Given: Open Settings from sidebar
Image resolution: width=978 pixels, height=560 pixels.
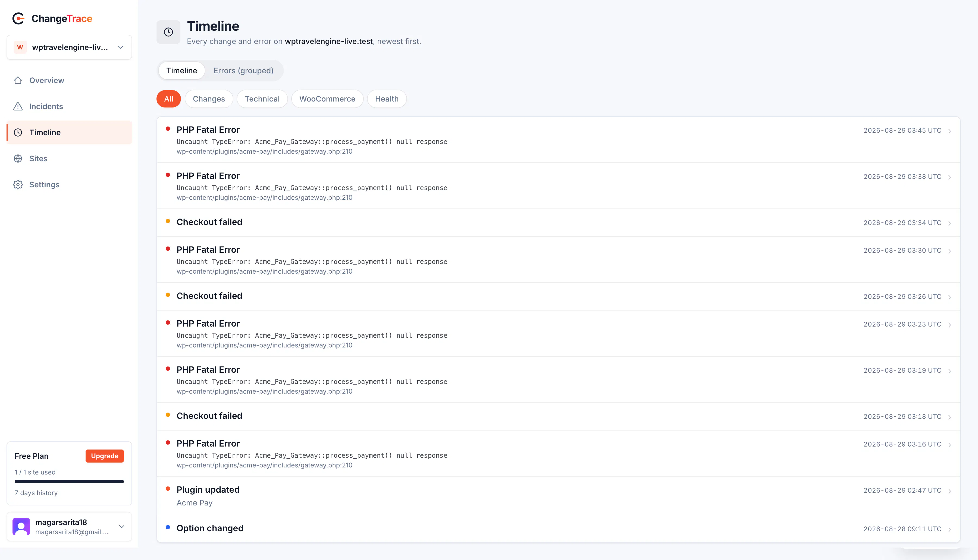Looking at the screenshot, I should coord(69,185).
